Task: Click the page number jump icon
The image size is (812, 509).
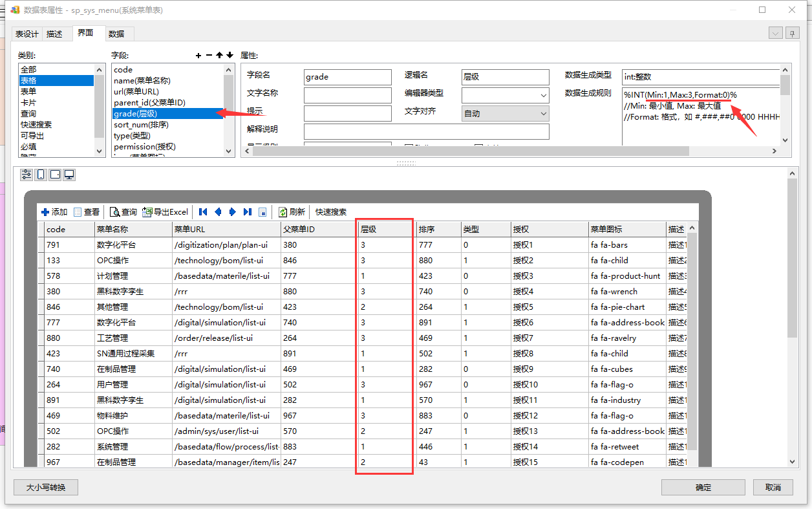Action: [x=262, y=212]
